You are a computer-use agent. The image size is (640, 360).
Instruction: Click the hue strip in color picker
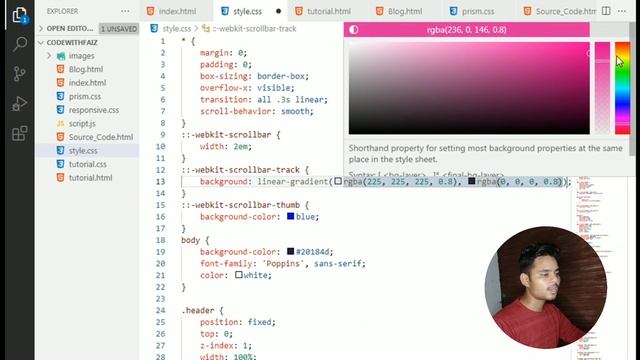pyautogui.click(x=622, y=88)
